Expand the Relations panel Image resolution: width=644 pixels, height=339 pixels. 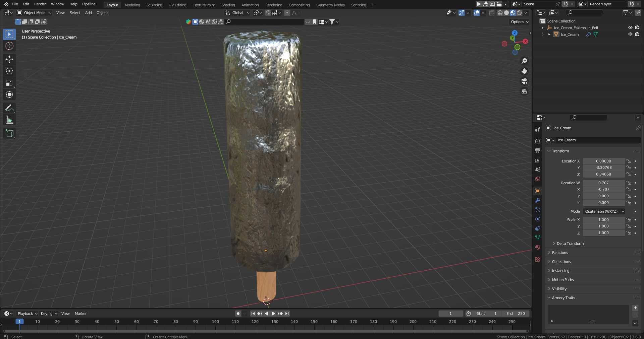(x=560, y=253)
